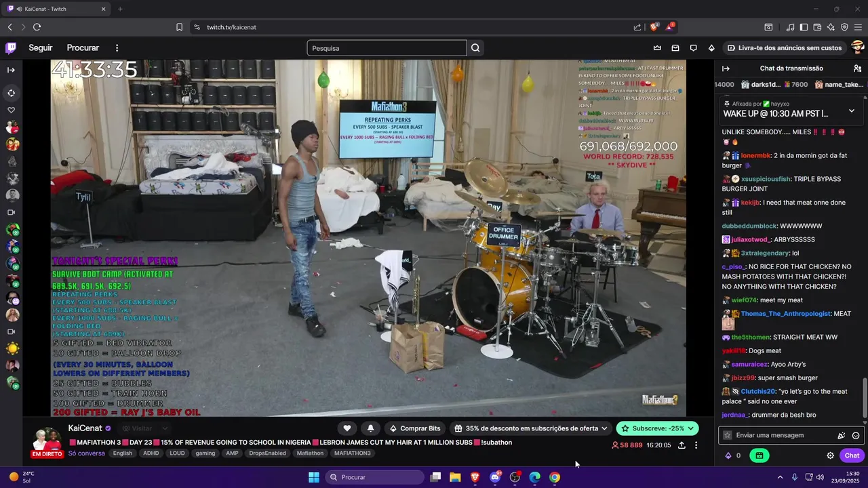
Task: Click the KaiCenat channel avatar
Action: click(47, 441)
